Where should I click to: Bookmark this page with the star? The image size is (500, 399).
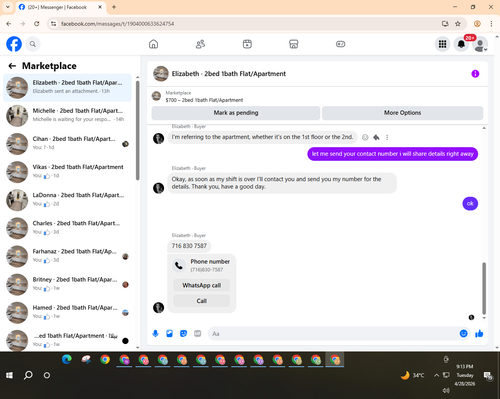tap(458, 24)
